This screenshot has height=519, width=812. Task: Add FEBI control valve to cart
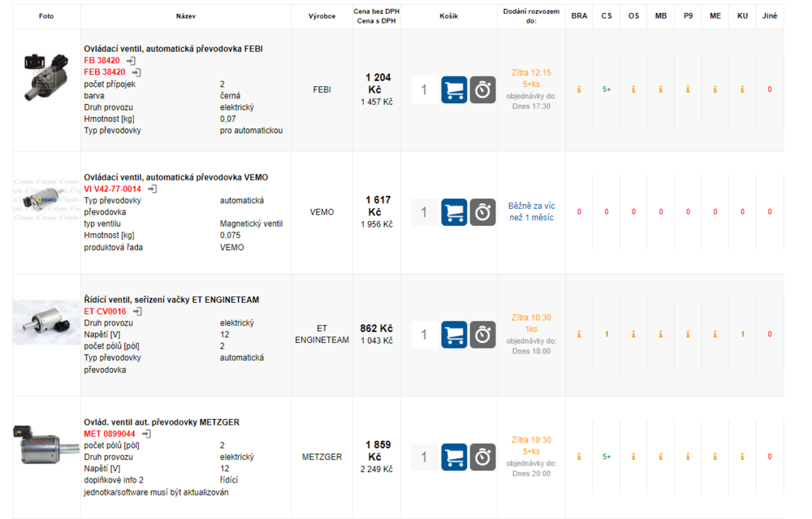pyautogui.click(x=454, y=90)
